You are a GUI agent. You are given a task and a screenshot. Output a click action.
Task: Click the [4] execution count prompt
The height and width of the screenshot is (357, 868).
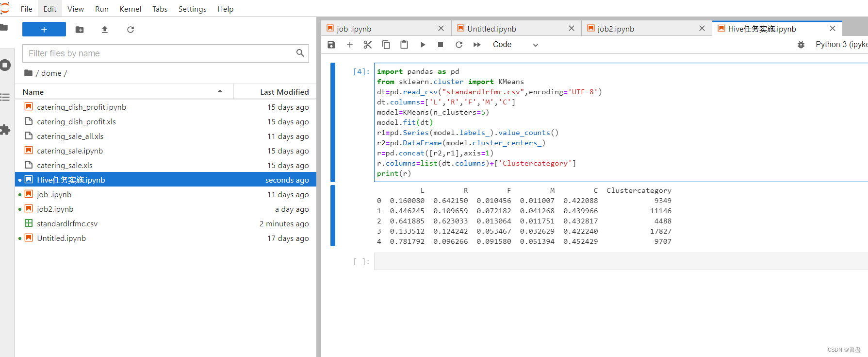click(x=361, y=72)
